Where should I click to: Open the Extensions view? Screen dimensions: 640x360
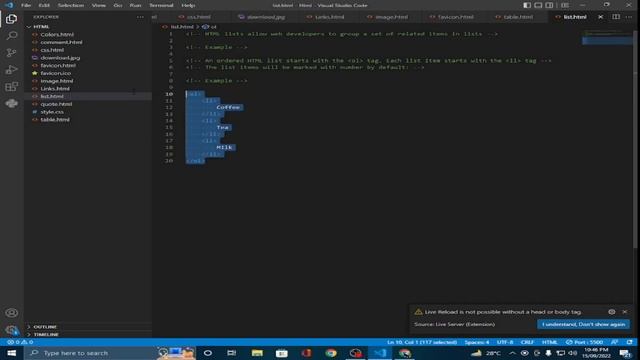click(11, 87)
